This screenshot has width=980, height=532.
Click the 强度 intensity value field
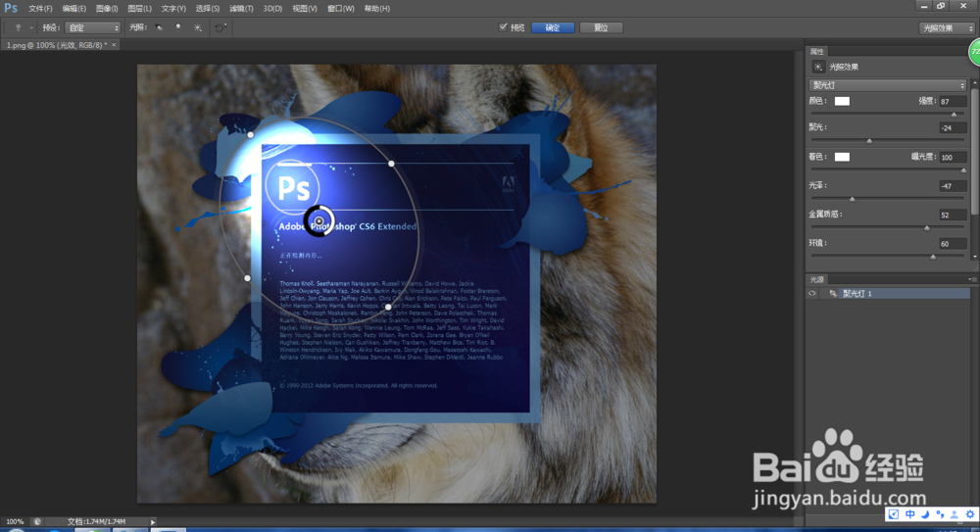[953, 101]
